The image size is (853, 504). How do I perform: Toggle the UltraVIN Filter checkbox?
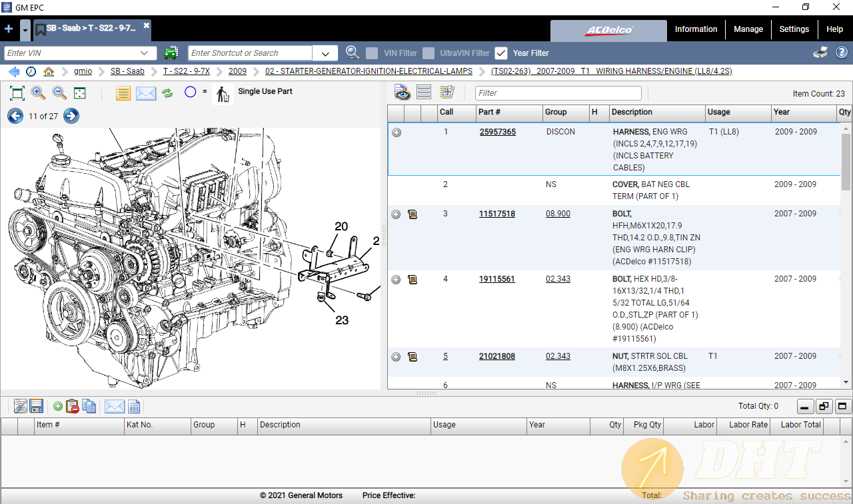(428, 53)
